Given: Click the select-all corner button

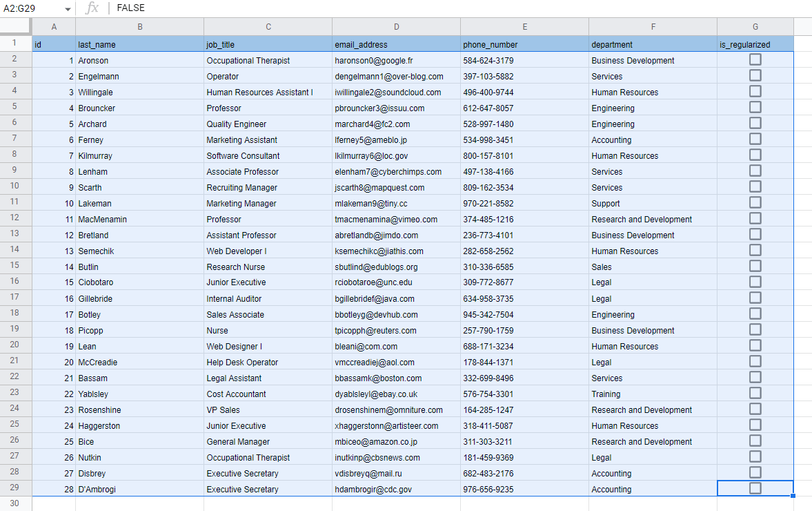Looking at the screenshot, I should (15, 26).
